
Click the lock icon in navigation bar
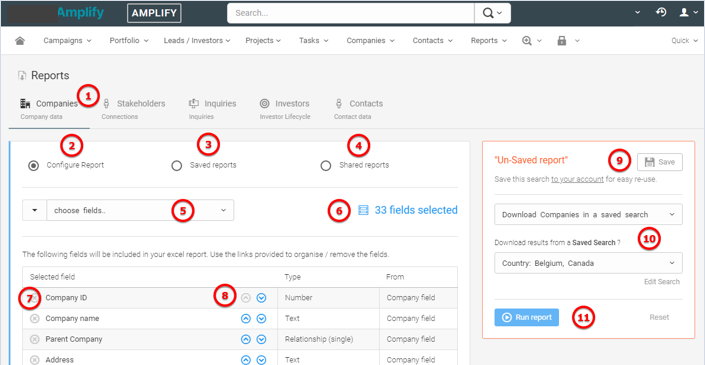click(562, 40)
